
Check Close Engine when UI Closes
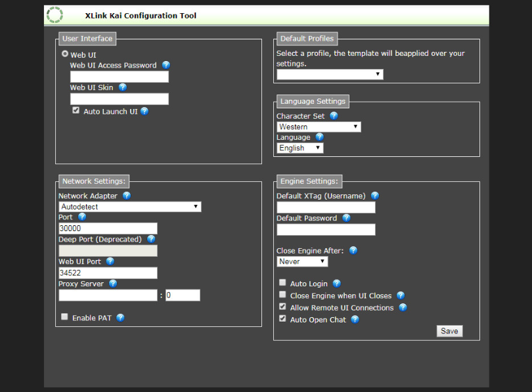282,294
